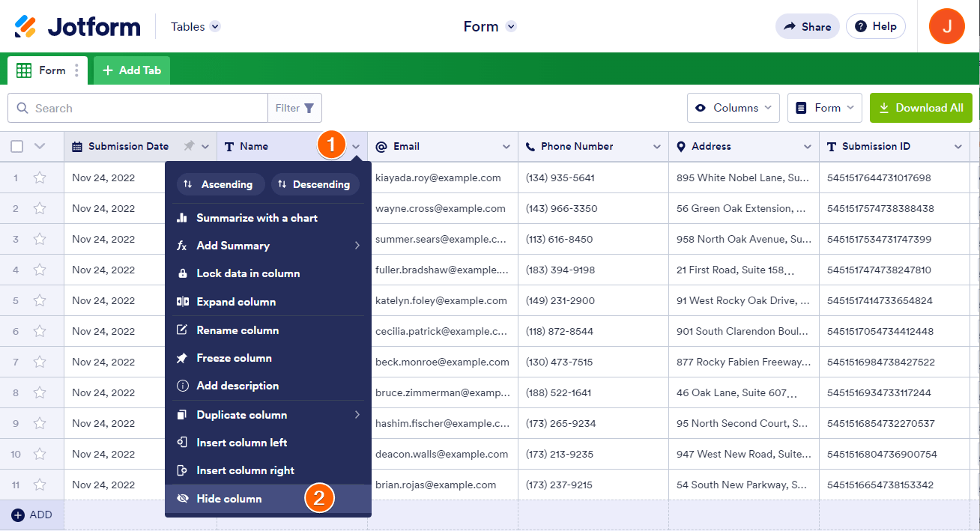Star row 4 submission
This screenshot has width=980, height=531.
click(x=40, y=270)
